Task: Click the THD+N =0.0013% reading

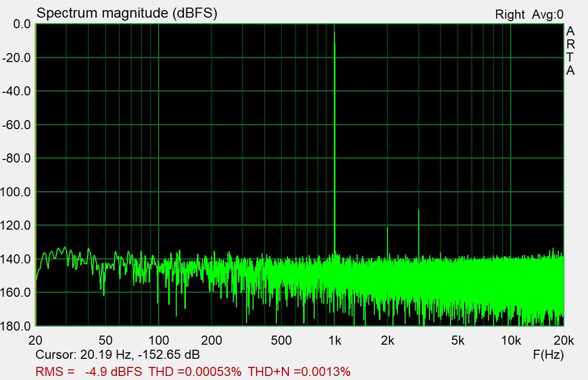Action: tap(299, 372)
